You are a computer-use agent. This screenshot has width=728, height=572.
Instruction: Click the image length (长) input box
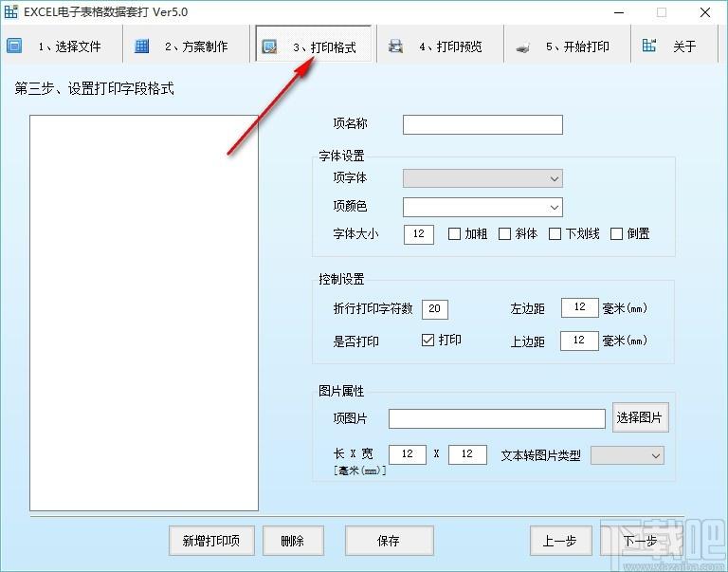[x=408, y=454]
